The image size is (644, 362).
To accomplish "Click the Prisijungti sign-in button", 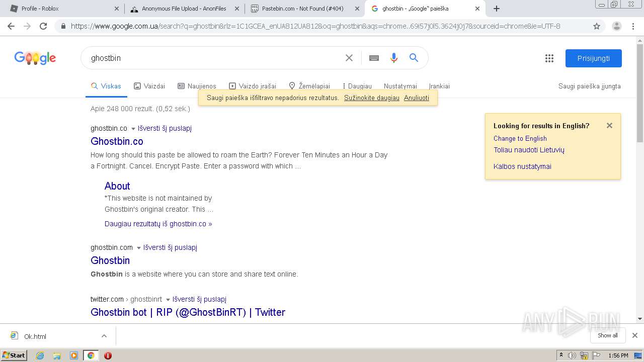I will click(594, 58).
